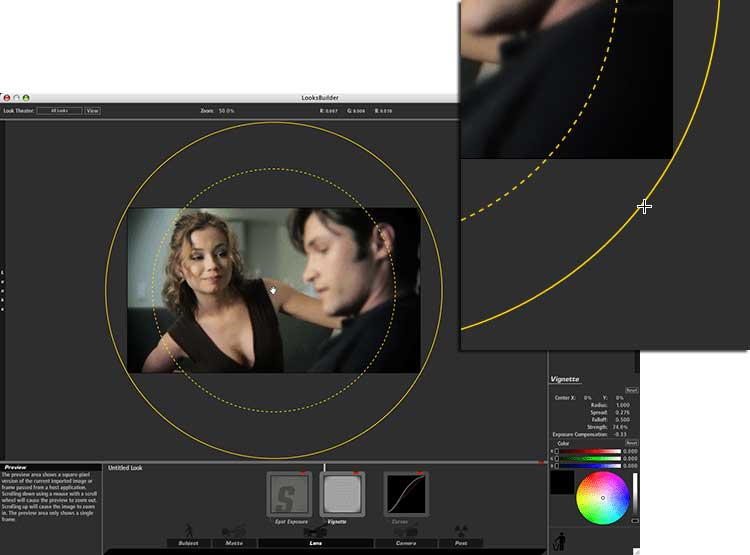Click the G pixel value readout
Image resolution: width=750 pixels, height=555 pixels.
(x=356, y=111)
